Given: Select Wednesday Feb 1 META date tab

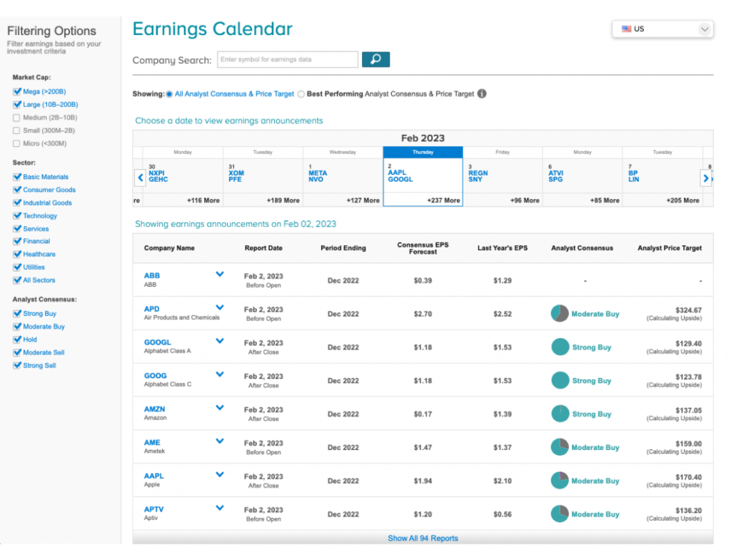Looking at the screenshot, I should click(343, 177).
